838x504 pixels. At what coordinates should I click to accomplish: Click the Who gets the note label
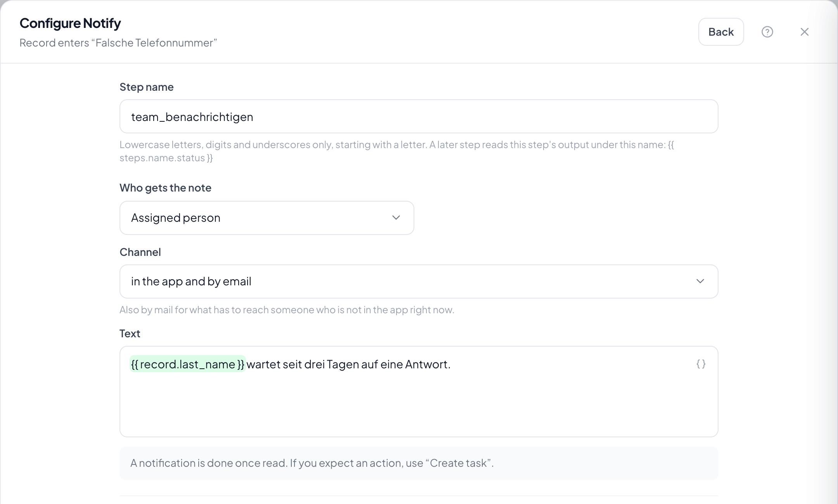[x=165, y=188]
